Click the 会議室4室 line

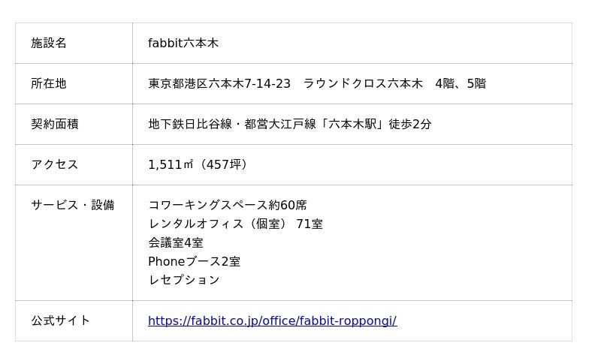point(176,242)
